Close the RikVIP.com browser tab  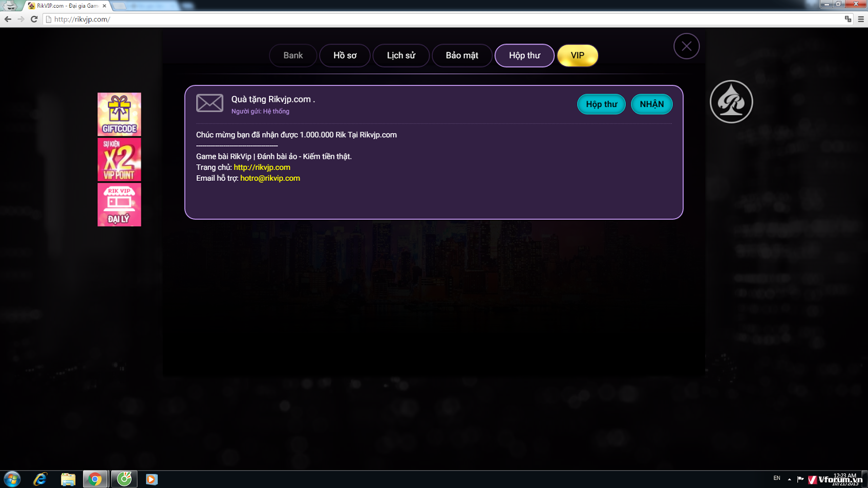pyautogui.click(x=104, y=6)
